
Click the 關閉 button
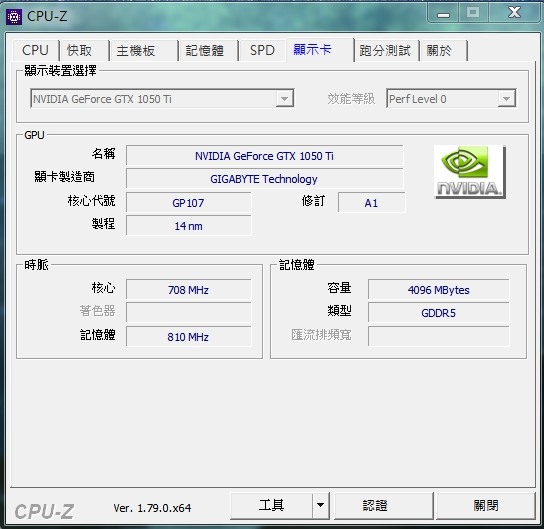click(x=485, y=505)
